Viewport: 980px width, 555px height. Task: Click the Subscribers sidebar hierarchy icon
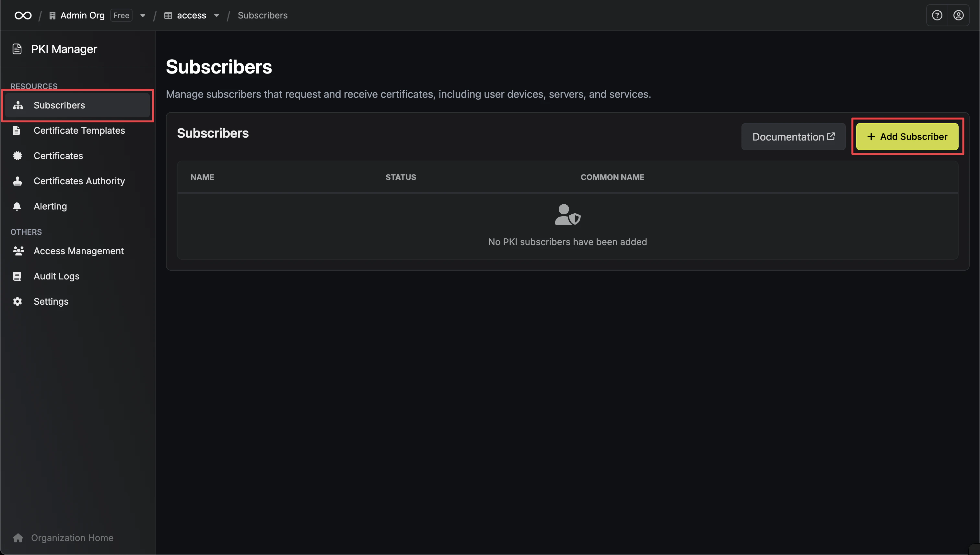tap(18, 105)
